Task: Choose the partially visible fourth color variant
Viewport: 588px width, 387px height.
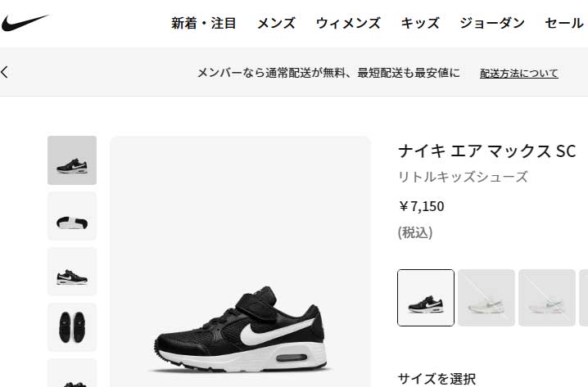Action: [x=584, y=298]
